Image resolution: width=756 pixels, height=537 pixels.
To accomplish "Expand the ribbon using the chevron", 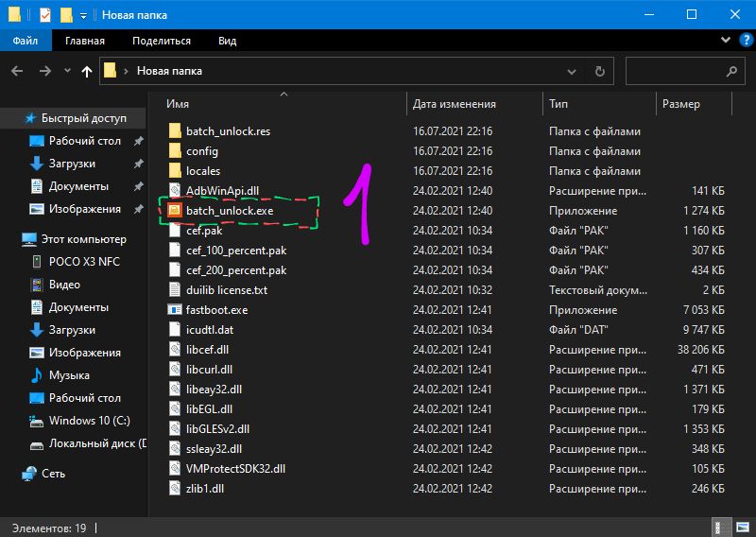I will click(725, 41).
